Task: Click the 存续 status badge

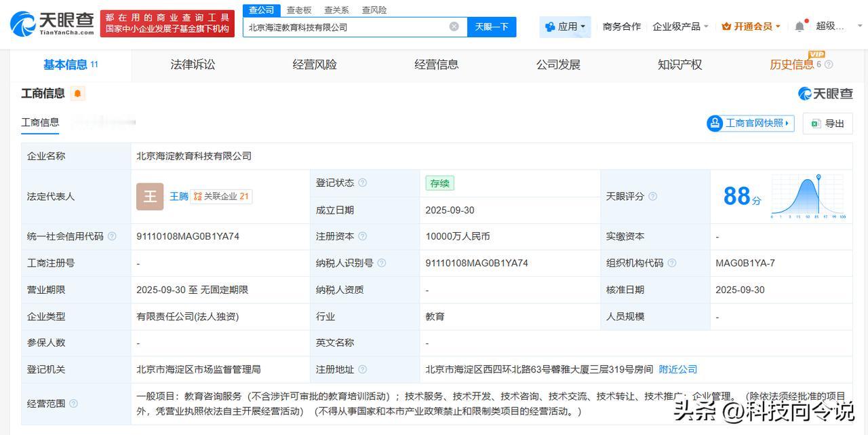Action: click(x=439, y=183)
